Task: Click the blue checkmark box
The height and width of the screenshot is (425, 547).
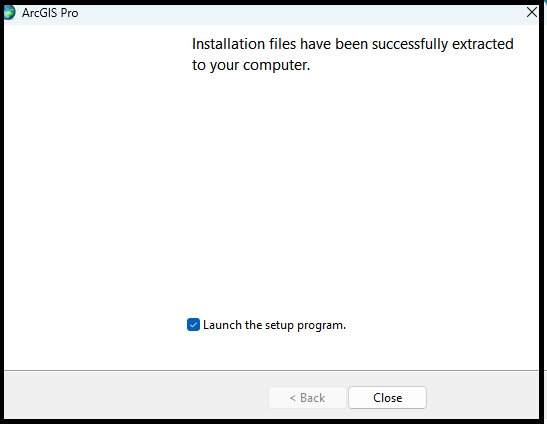Action: pos(193,325)
